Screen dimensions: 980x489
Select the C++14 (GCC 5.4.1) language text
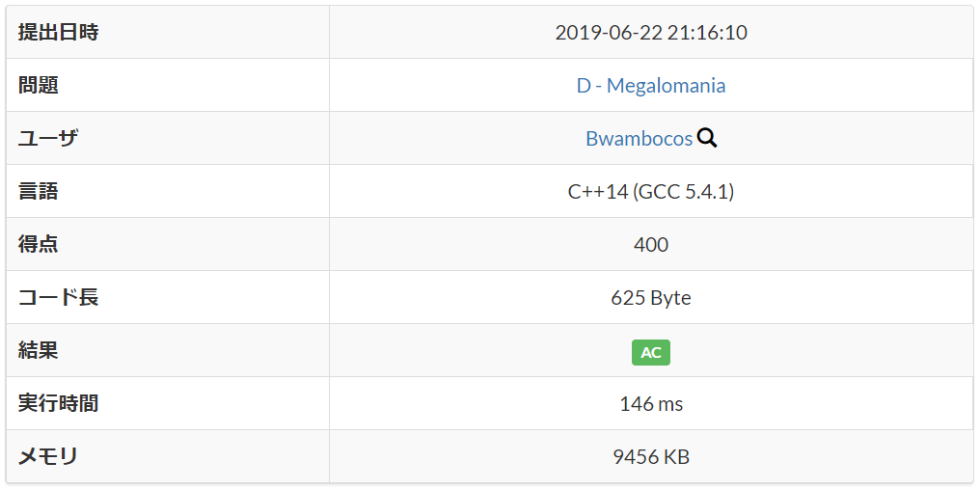coord(651,192)
